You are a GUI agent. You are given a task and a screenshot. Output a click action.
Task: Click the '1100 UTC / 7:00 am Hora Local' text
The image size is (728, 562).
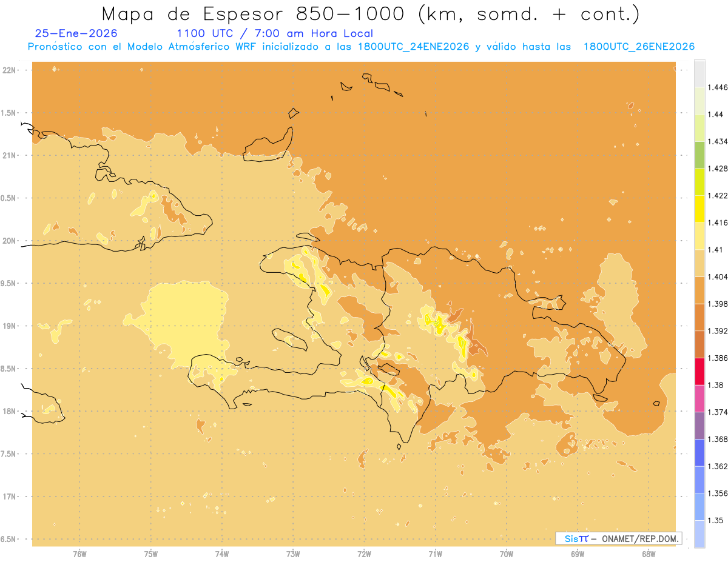(275, 34)
